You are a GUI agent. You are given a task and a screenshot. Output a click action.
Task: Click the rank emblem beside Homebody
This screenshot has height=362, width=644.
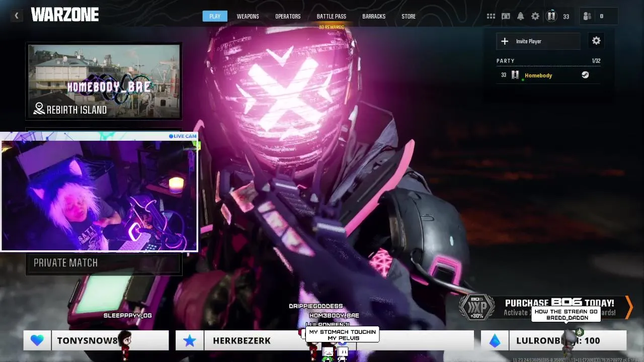point(515,75)
